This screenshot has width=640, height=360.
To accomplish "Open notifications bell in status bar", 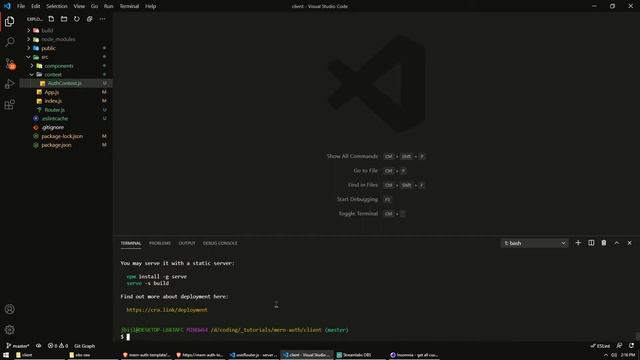I will [631, 346].
